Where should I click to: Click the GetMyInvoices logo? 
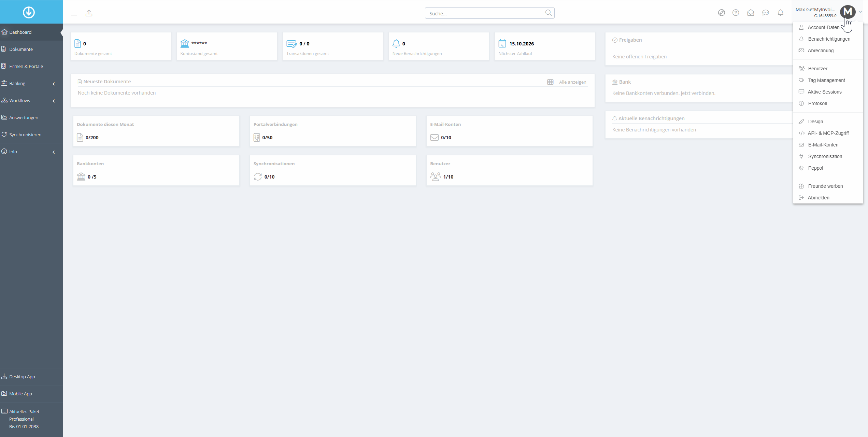29,12
